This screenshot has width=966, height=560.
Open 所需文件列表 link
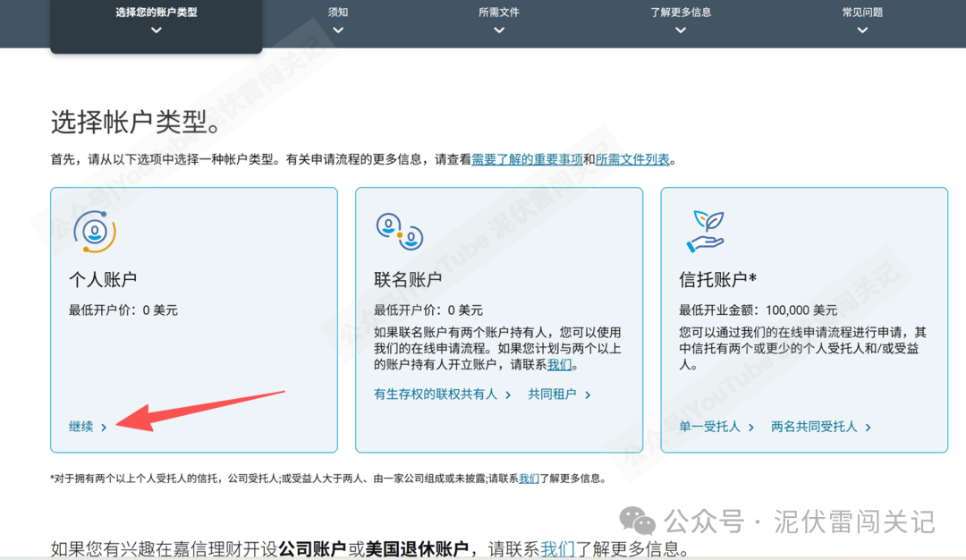pos(632,159)
